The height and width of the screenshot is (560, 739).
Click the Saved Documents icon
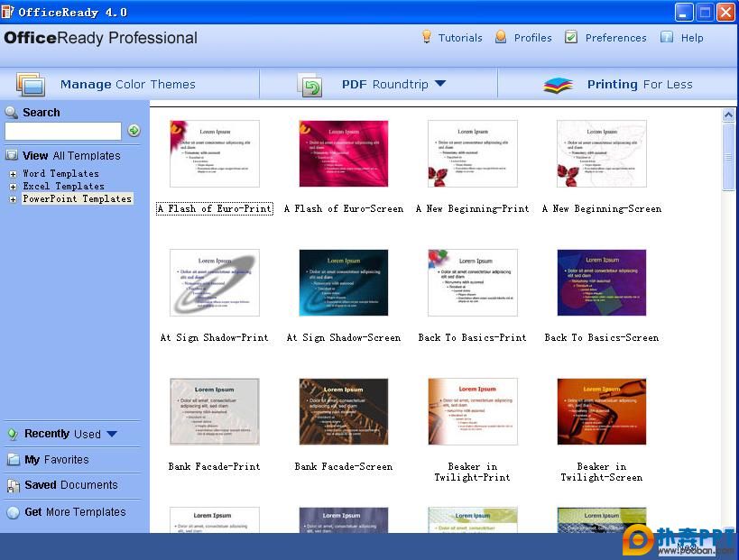[x=14, y=485]
